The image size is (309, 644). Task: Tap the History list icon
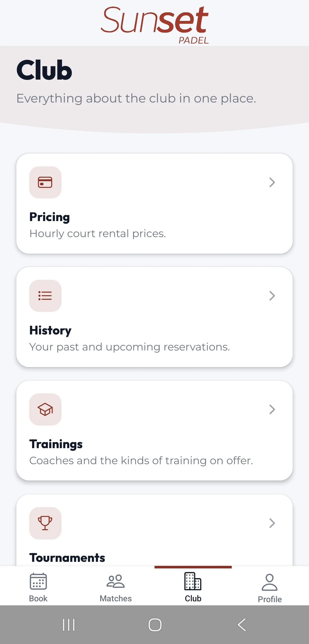click(45, 296)
